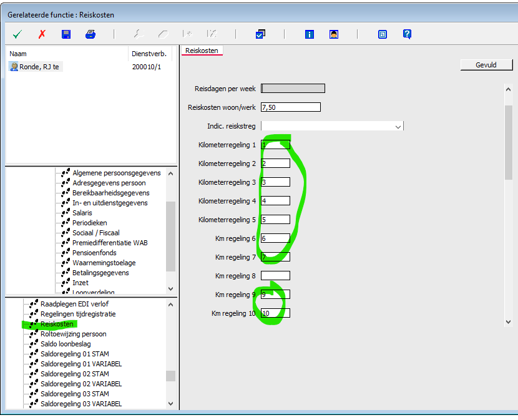Click the Reiskosten woon/werk field
The image size is (518, 420).
point(290,107)
